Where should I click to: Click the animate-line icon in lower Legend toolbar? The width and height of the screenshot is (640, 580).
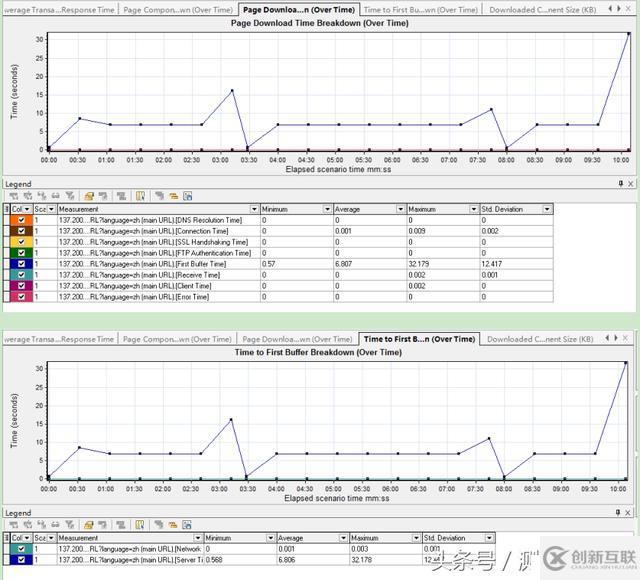pos(121,525)
